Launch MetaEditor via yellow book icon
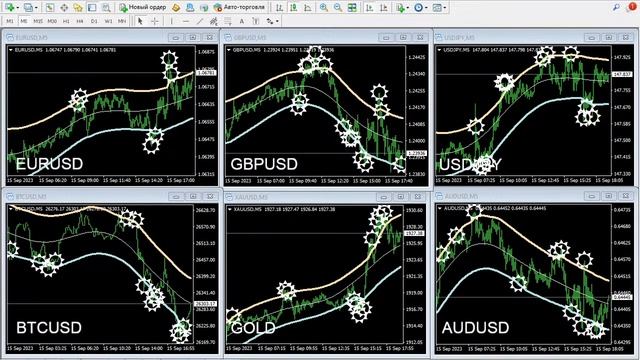 coord(176,7)
